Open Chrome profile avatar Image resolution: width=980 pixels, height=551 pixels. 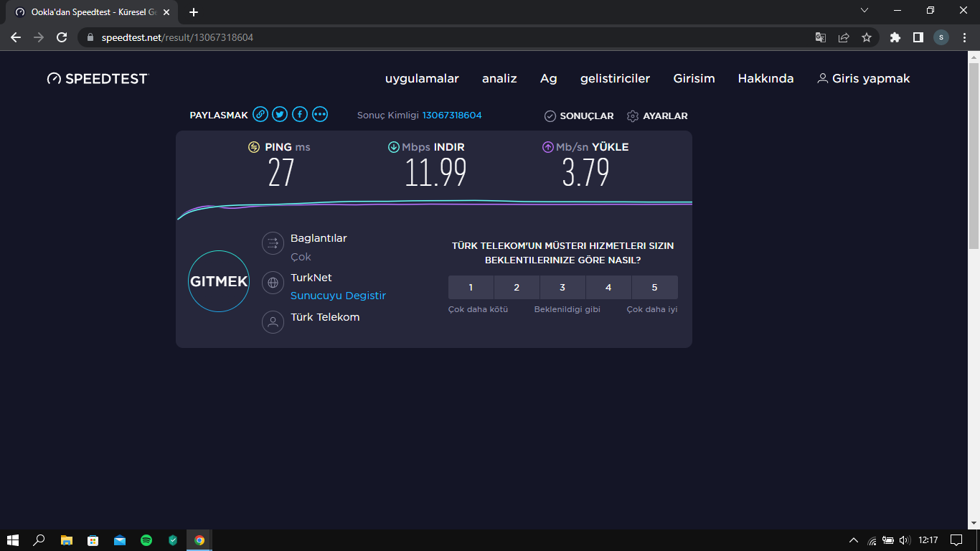coord(941,37)
